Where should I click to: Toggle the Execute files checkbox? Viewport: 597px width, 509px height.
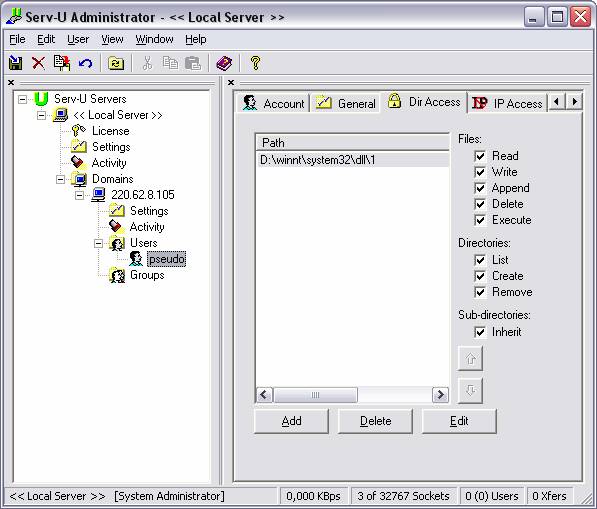pos(480,220)
